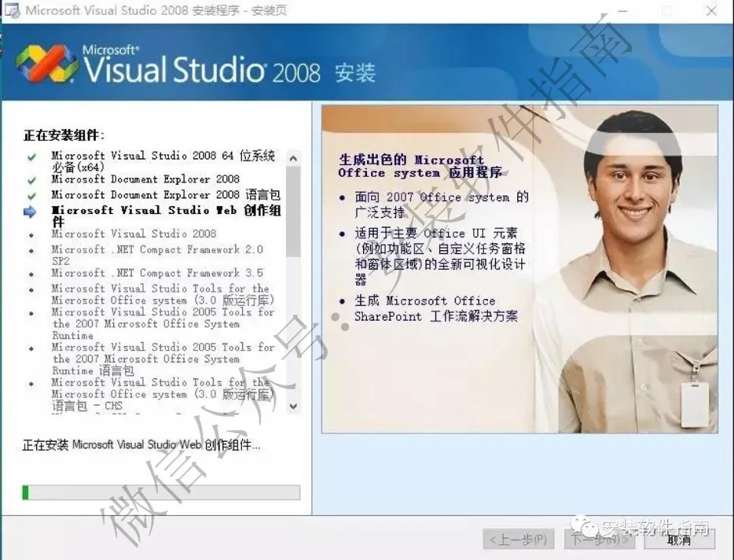Select Microsoft Document Explorer 2008 语言包 item

pos(166,195)
